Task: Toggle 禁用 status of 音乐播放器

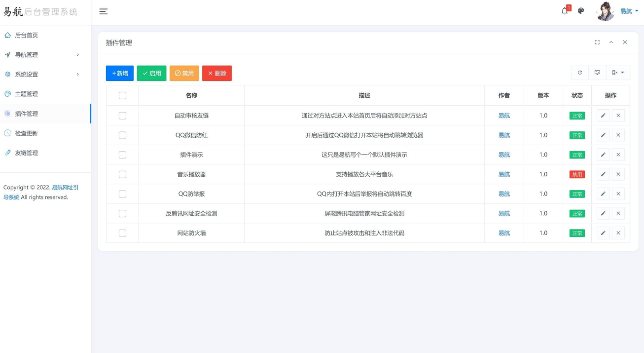Action: pyautogui.click(x=577, y=174)
